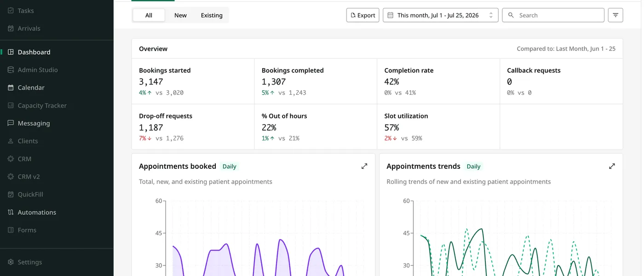Click the magnifier icon in Search
Image resolution: width=644 pixels, height=276 pixels.
click(x=511, y=15)
